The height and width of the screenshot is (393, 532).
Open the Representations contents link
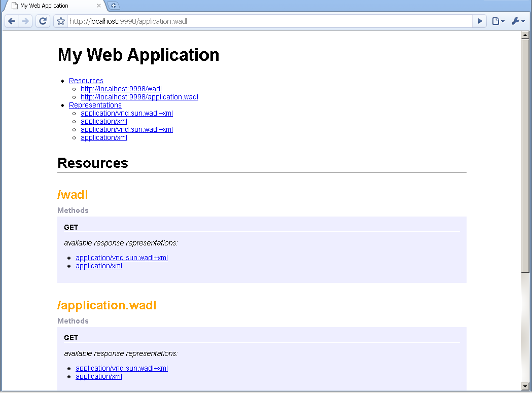[95, 105]
